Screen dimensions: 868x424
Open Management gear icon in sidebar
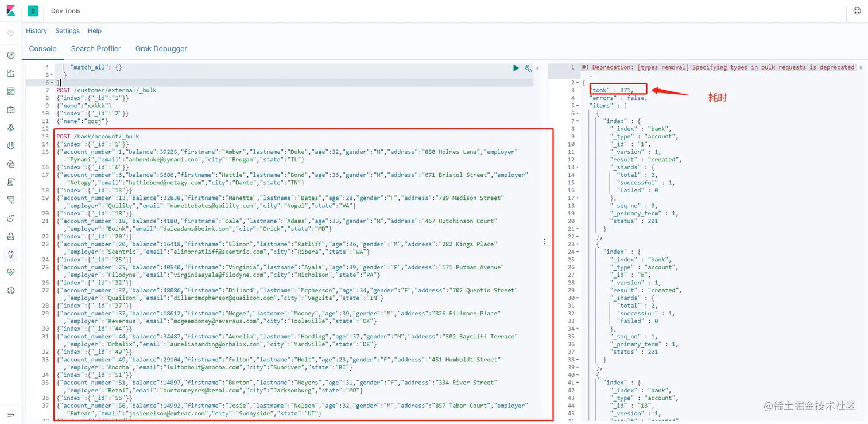(11, 291)
